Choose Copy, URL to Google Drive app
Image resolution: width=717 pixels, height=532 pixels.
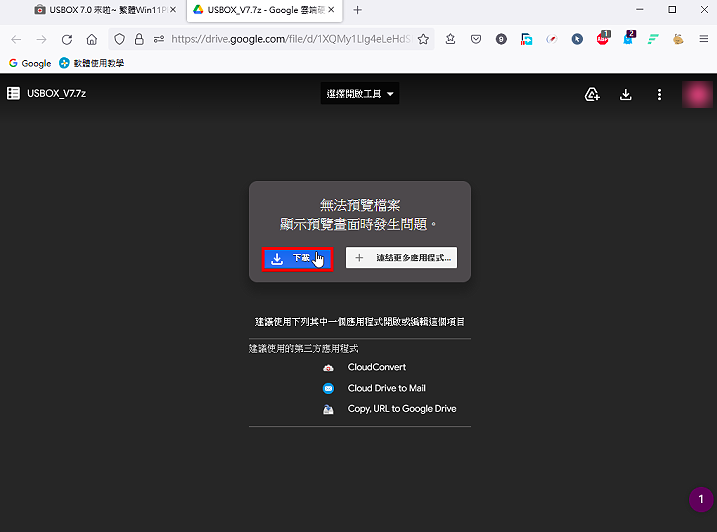401,408
